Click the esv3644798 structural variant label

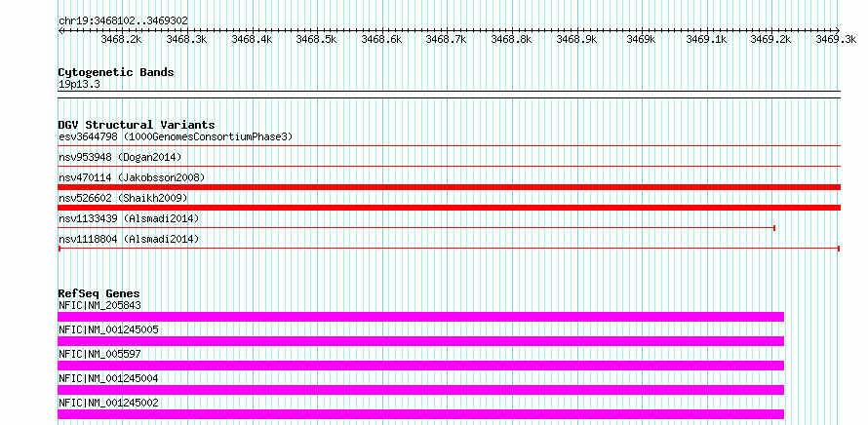176,136
